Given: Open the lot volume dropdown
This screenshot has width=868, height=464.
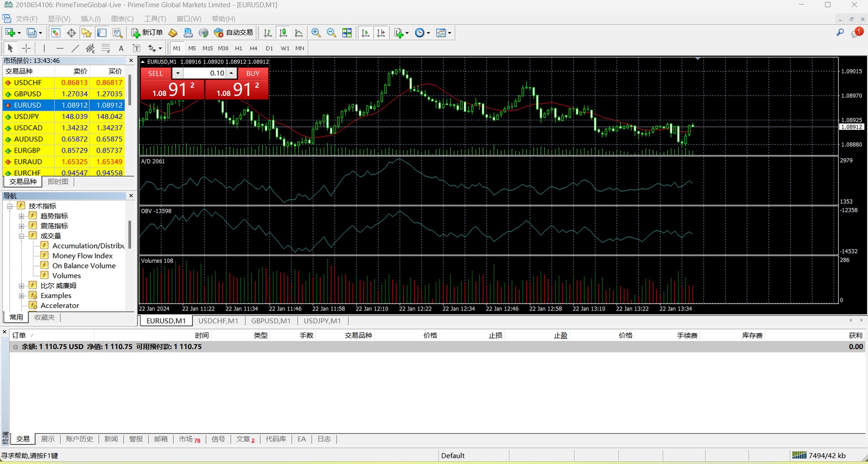Looking at the screenshot, I should click(178, 73).
